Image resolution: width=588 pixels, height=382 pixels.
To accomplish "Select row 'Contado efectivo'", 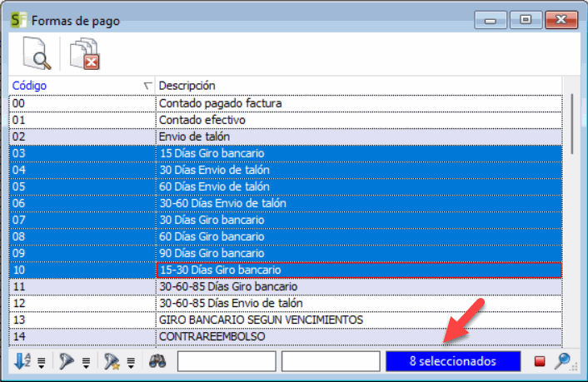I will click(286, 120).
